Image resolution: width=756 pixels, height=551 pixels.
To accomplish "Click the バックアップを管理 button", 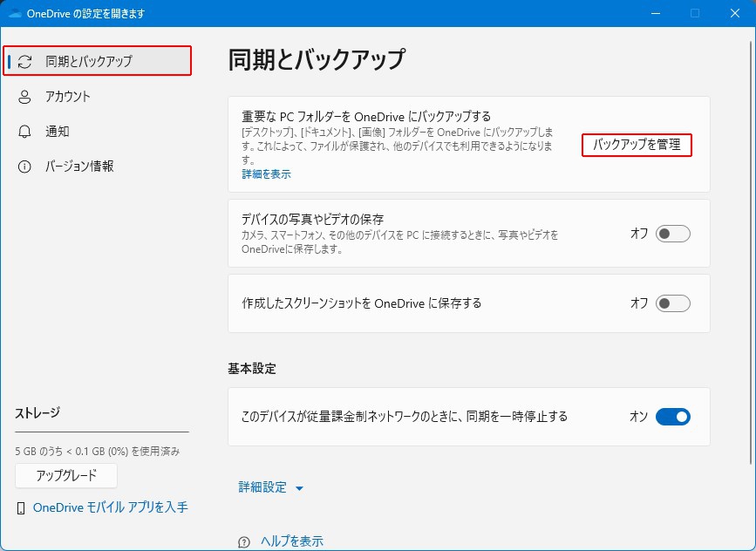I will 637,145.
